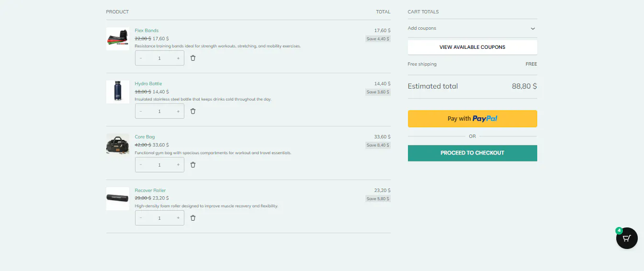Proceed to checkout
The height and width of the screenshot is (271, 644).
473,153
